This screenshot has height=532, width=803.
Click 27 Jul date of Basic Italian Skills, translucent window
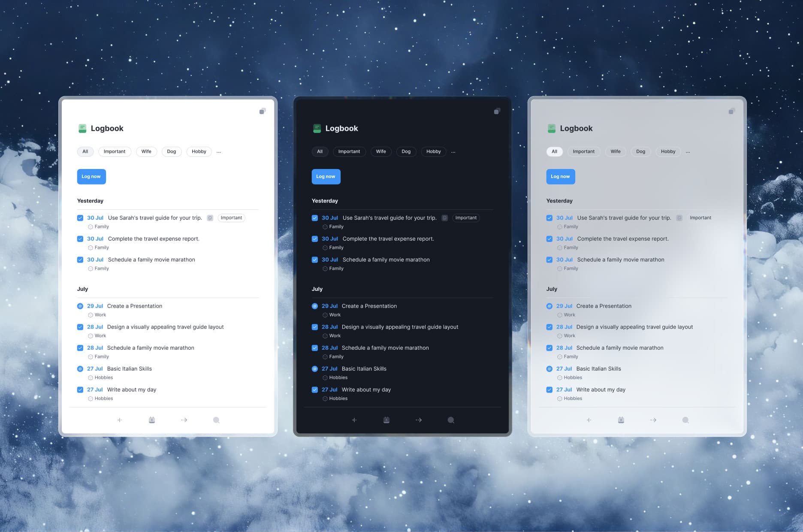coord(564,369)
